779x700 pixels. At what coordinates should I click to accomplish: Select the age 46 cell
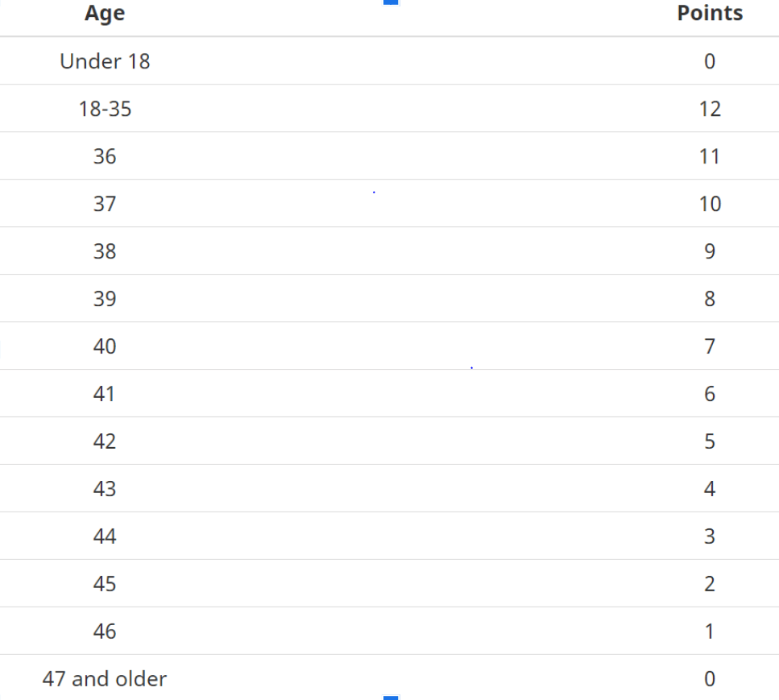(105, 632)
